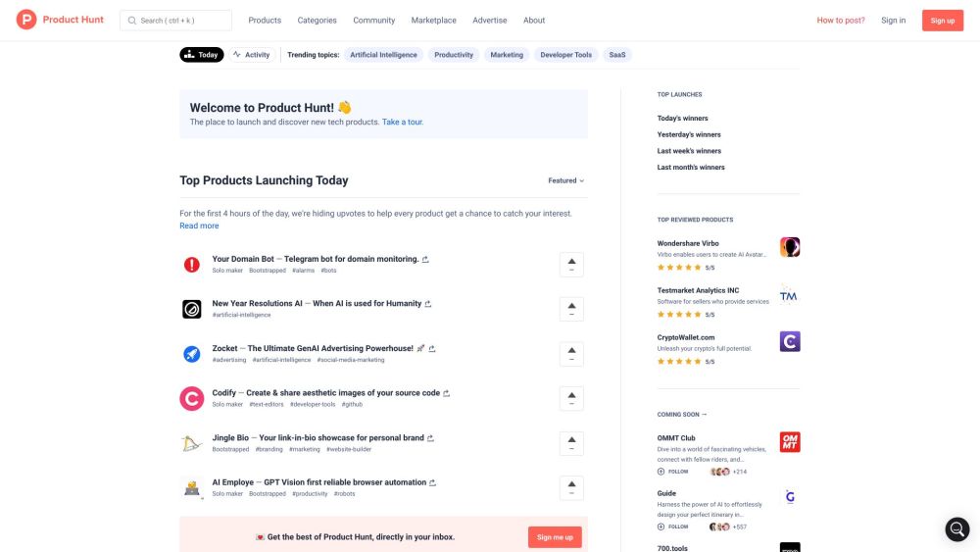The height and width of the screenshot is (552, 980).
Task: Open the Zocket rocket product icon
Action: pyautogui.click(x=192, y=354)
